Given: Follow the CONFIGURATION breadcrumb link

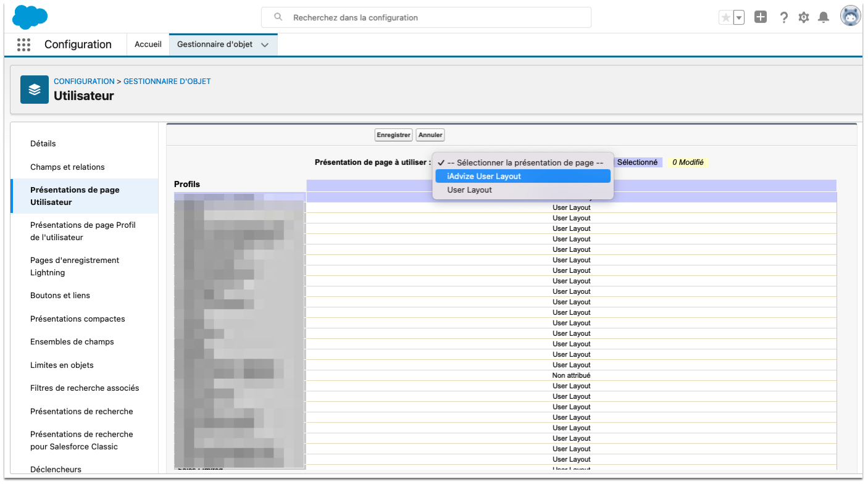Looking at the screenshot, I should pos(84,81).
